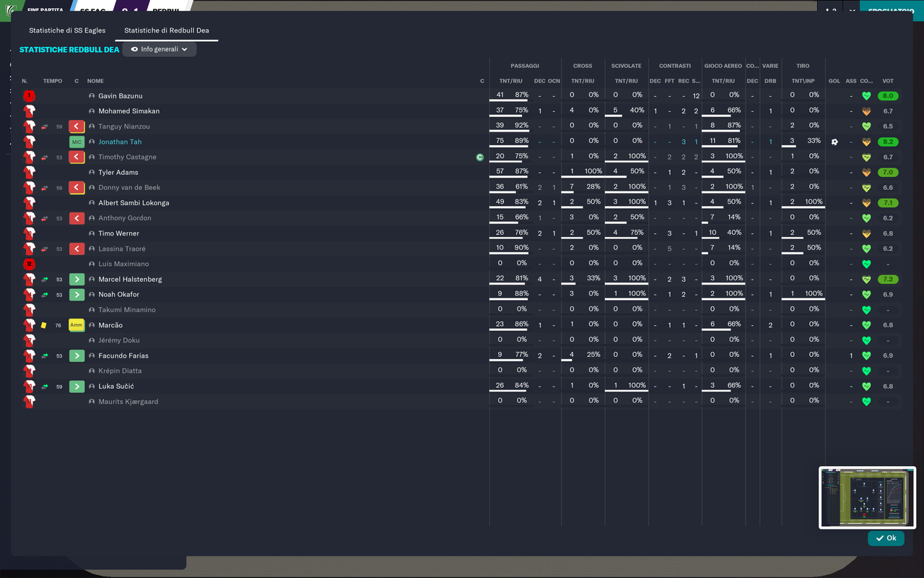The image size is (924, 578).
Task: Click Noah Okafor's green substituted-on arrow
Action: pos(77,295)
